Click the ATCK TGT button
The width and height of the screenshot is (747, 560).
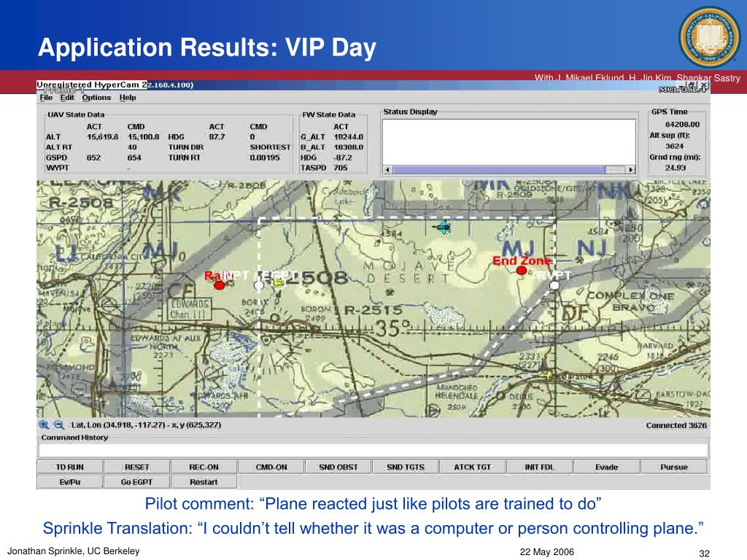coord(472,467)
